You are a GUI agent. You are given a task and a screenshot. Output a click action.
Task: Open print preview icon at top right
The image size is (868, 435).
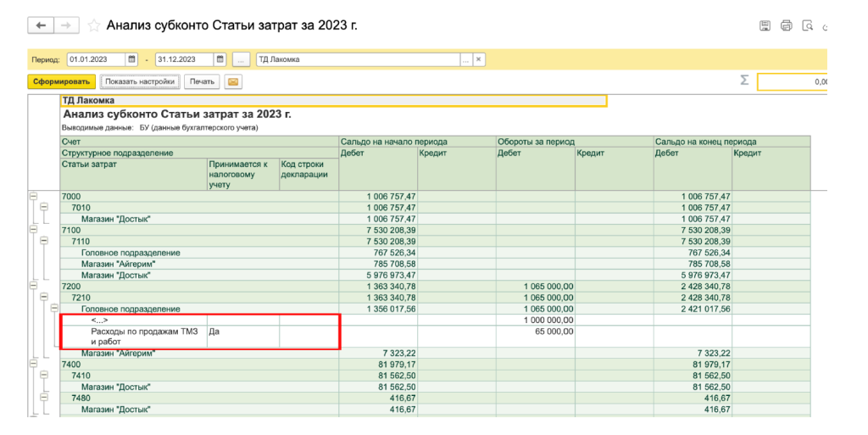(x=808, y=26)
